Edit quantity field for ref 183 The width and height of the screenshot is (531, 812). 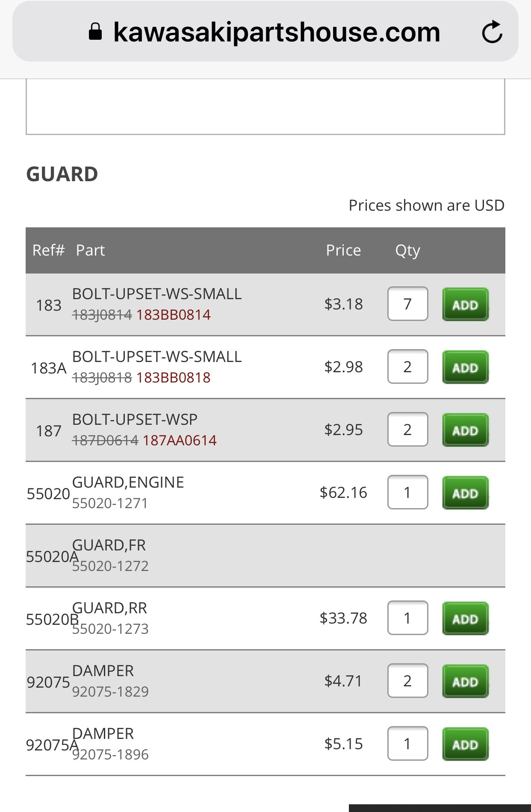coord(407,304)
